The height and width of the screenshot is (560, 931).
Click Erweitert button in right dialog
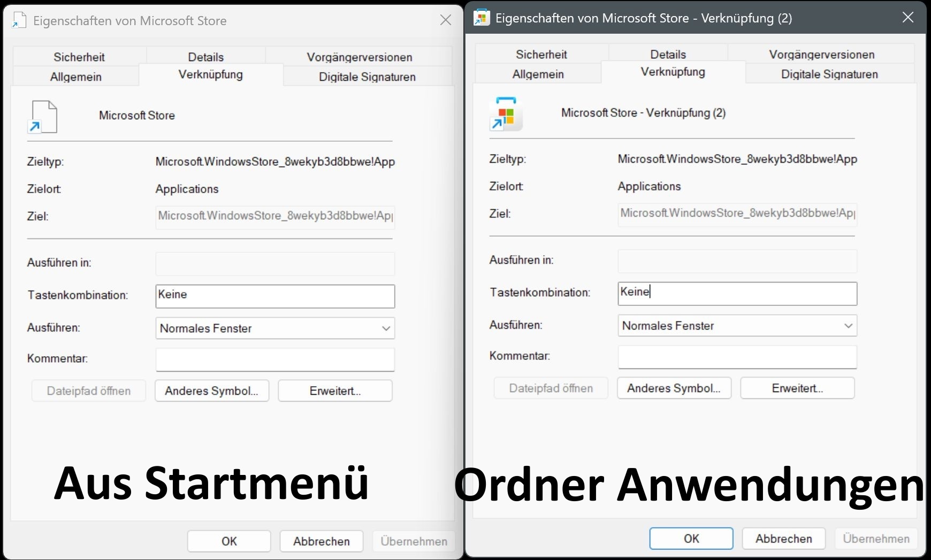pyautogui.click(x=797, y=388)
